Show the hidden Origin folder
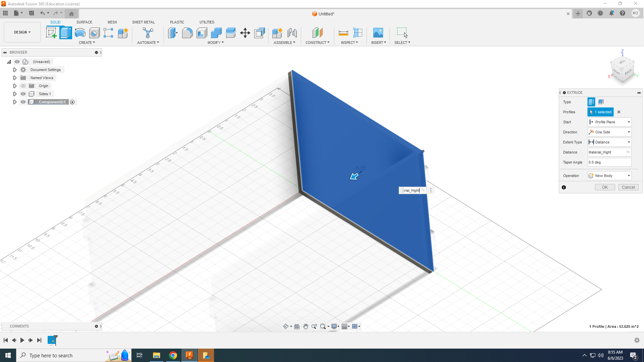Image resolution: width=644 pixels, height=362 pixels. (23, 86)
